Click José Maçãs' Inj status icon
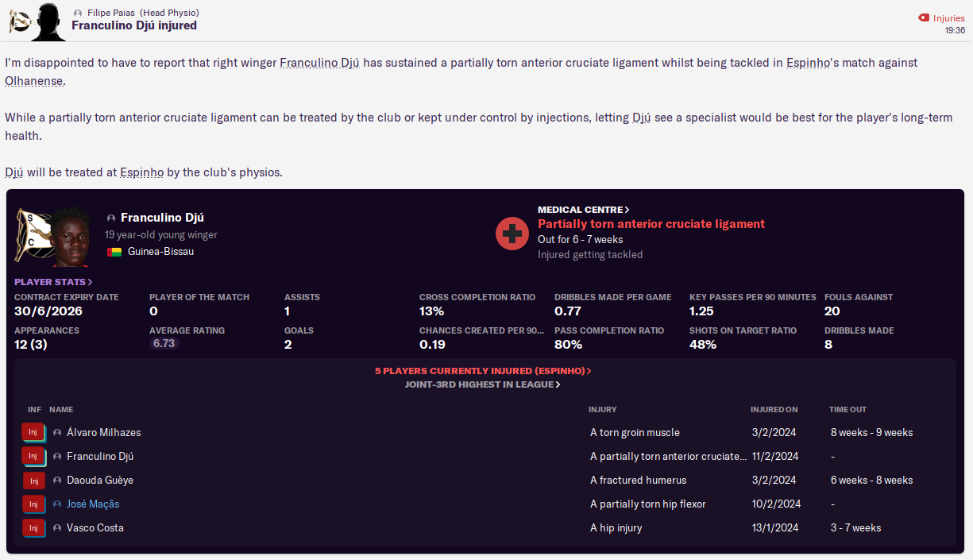This screenshot has width=973, height=560. pos(33,504)
